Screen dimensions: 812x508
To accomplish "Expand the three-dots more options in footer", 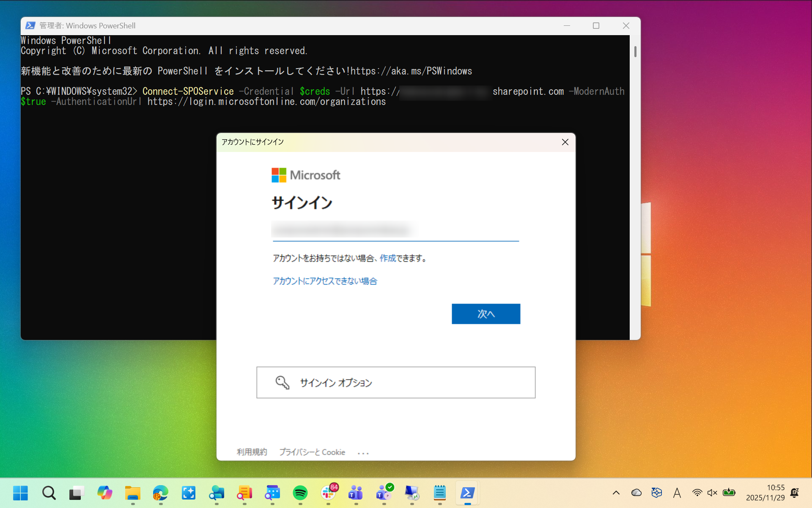I will coord(363,453).
